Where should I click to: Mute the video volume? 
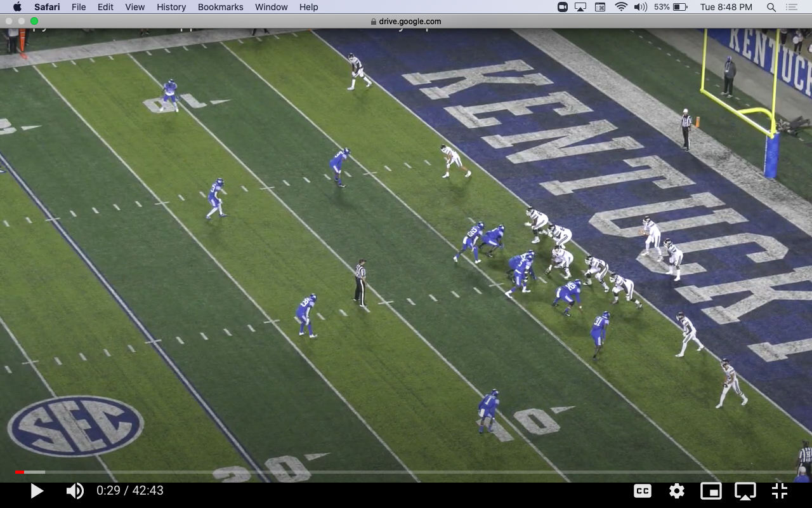tap(74, 490)
